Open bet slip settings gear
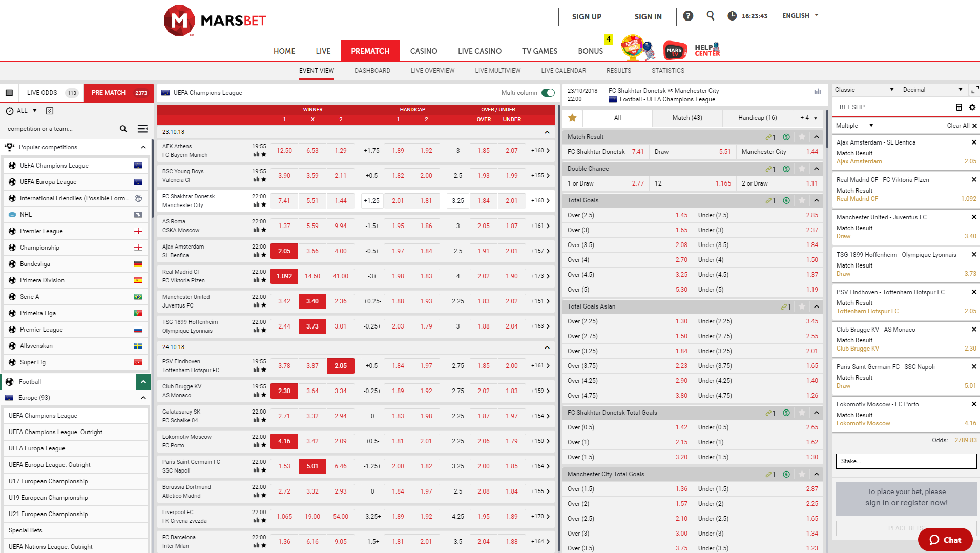The width and height of the screenshot is (980, 553). pos(972,107)
